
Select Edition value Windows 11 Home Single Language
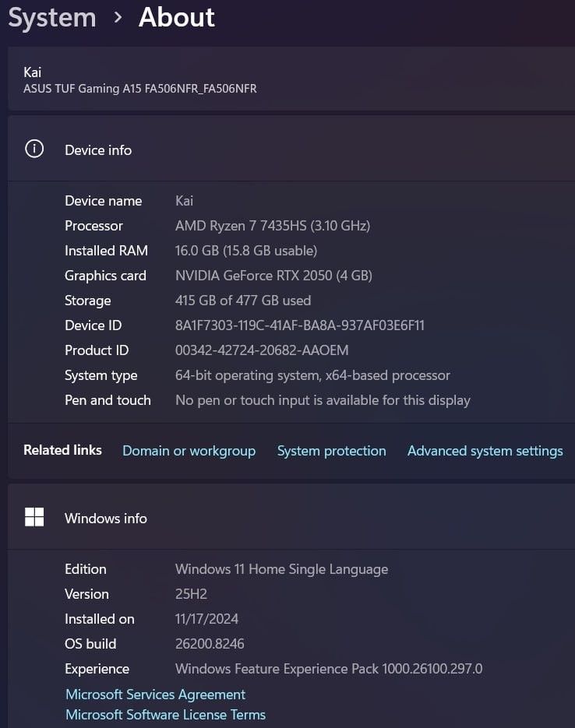click(x=281, y=569)
